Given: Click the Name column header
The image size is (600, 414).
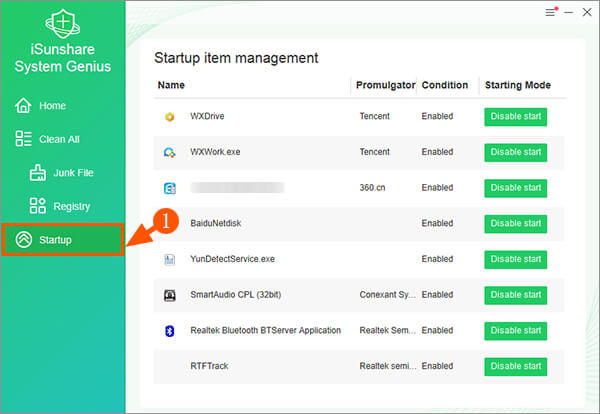Looking at the screenshot, I should [x=172, y=85].
